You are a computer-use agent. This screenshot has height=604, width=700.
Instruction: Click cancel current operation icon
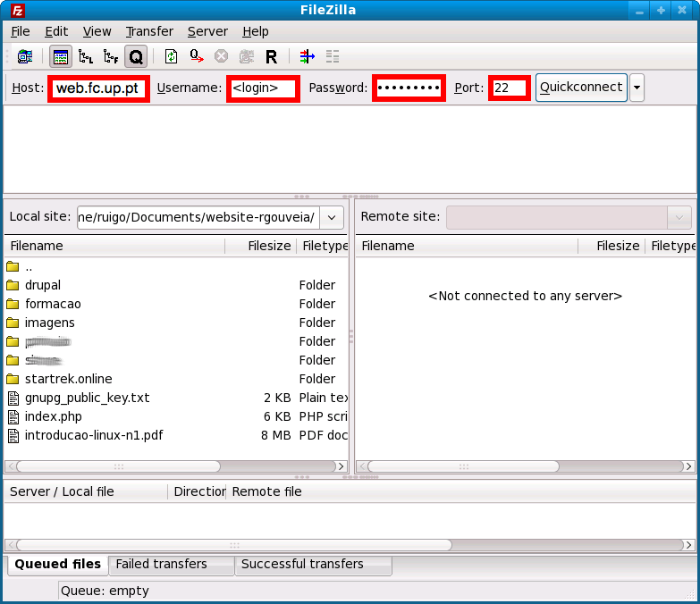point(221,56)
